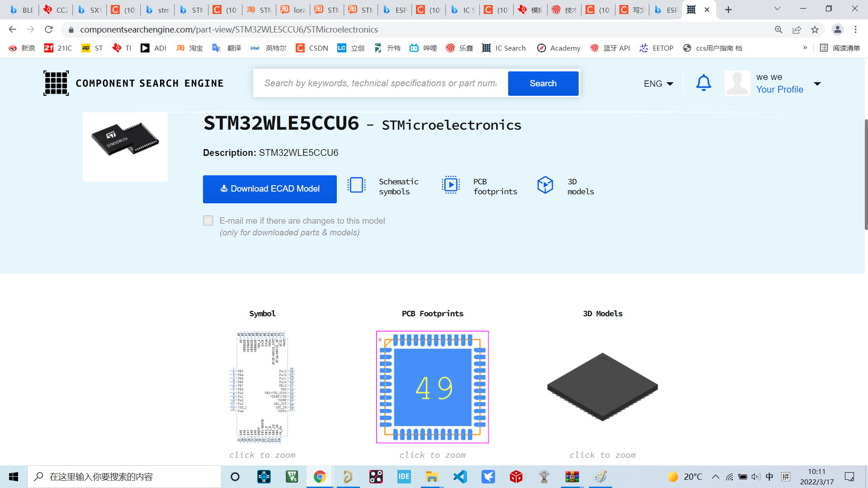Open the browser zoom magnifier icon
Screen dimensions: 868x488
point(778,30)
